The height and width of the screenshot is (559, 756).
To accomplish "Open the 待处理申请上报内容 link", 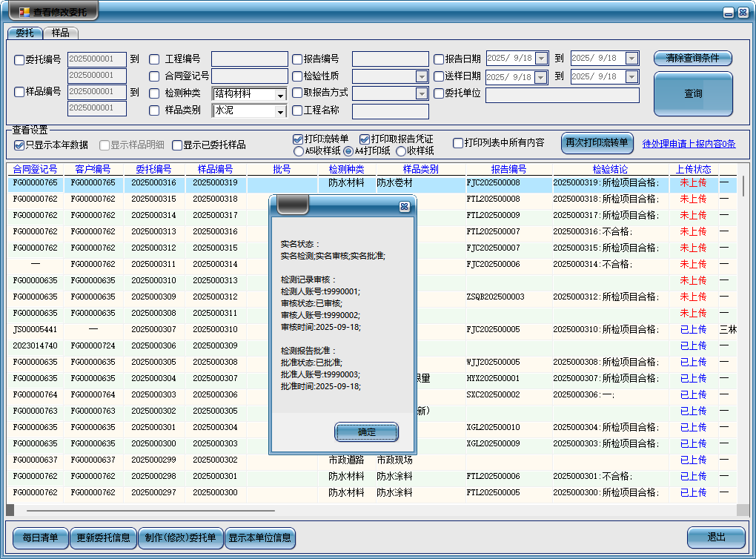I will 689,144.
